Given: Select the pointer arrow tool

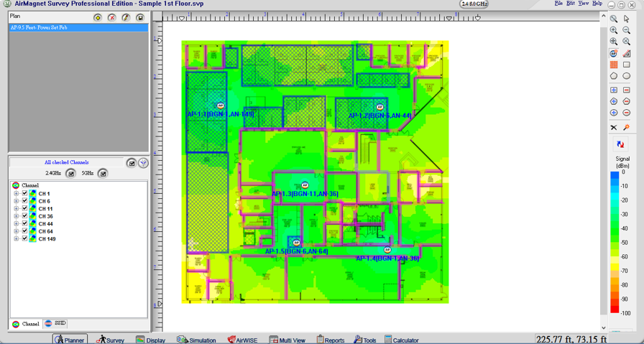Looking at the screenshot, I should pyautogui.click(x=626, y=19).
